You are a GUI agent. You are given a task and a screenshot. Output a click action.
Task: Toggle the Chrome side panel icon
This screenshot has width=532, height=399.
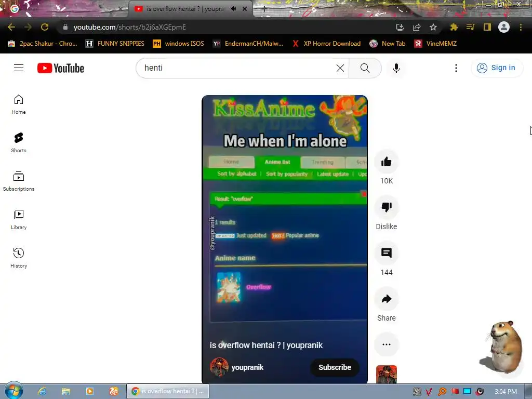point(487,27)
